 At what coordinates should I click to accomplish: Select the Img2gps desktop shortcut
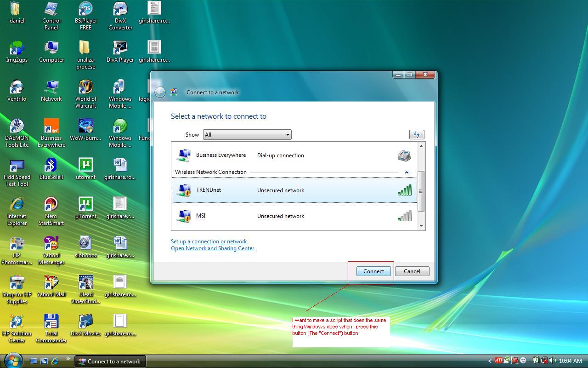(x=17, y=52)
